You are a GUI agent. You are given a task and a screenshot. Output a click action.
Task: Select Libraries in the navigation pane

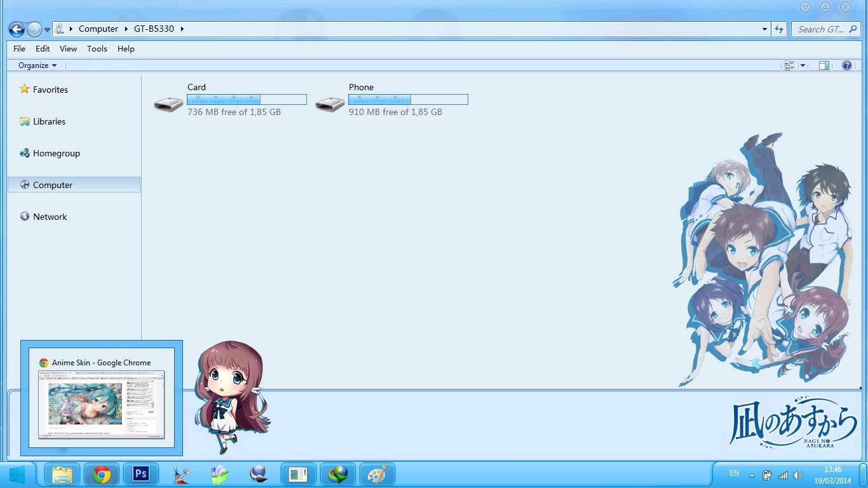click(x=49, y=121)
